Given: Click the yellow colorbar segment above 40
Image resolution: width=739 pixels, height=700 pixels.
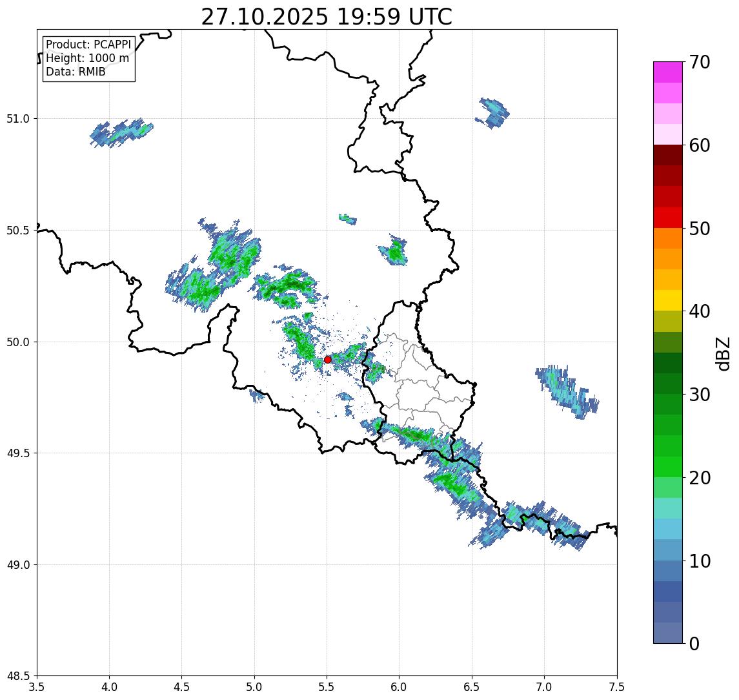Looking at the screenshot, I should pyautogui.click(x=668, y=300).
